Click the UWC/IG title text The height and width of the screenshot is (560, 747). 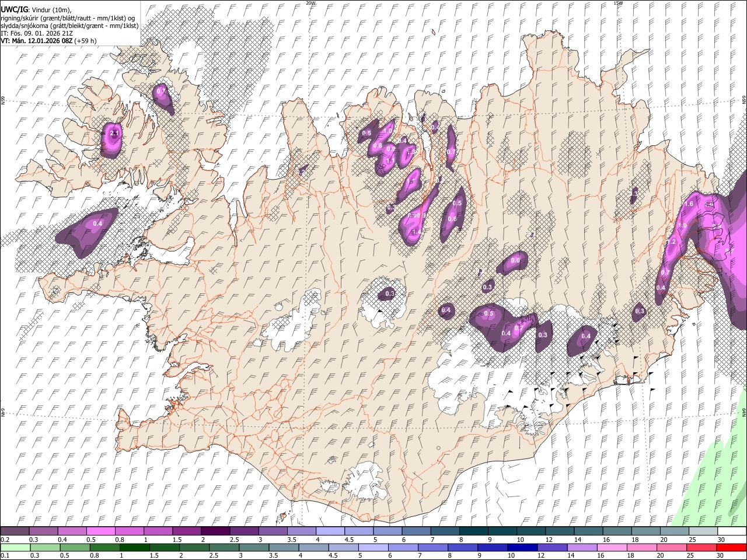click(14, 10)
